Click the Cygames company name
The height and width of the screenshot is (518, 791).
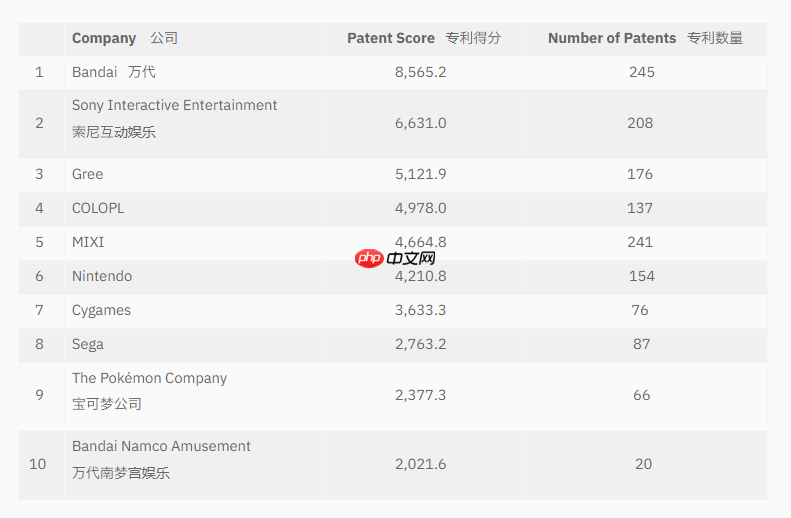(101, 310)
